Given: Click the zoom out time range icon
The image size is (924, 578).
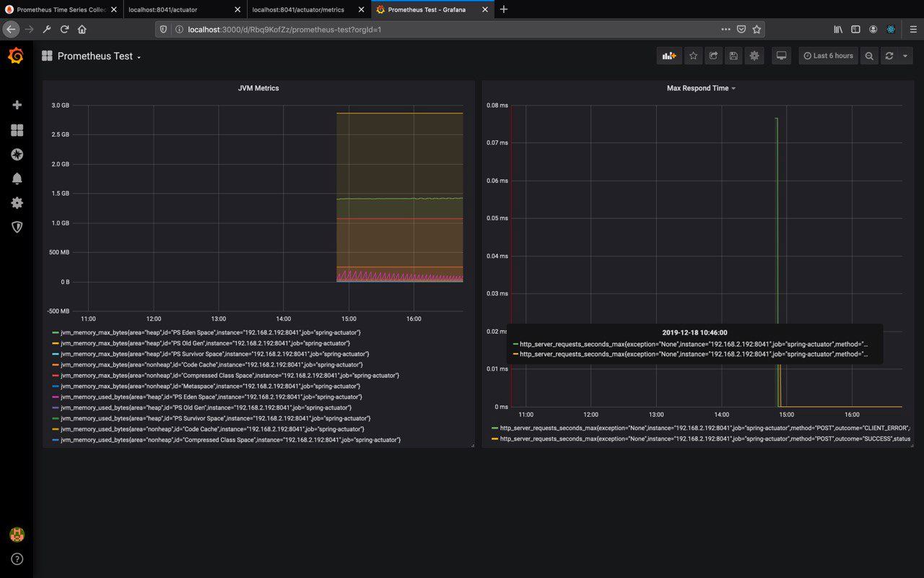Looking at the screenshot, I should click(x=869, y=56).
